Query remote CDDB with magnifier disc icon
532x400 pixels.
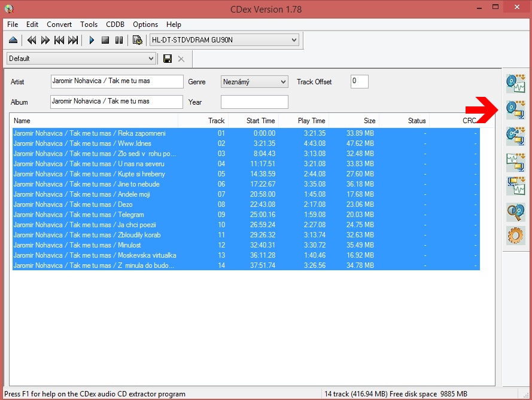515,211
